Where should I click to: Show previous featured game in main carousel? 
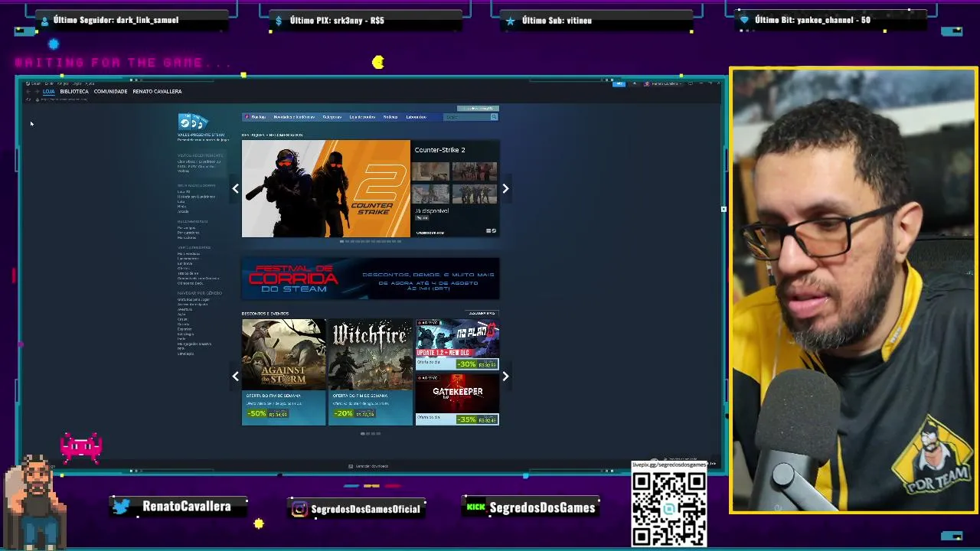[x=235, y=188]
